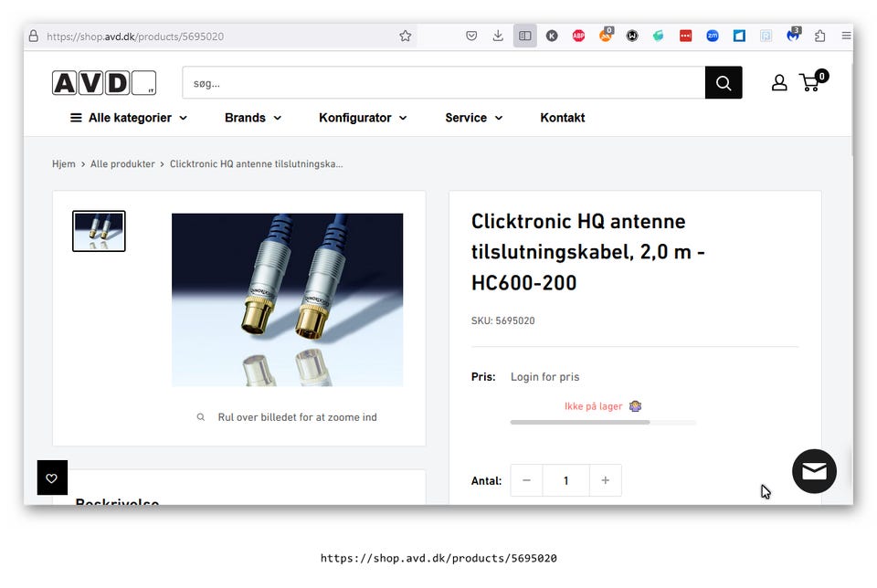Screen dimensions: 877x588
Task: Click the Alle produkter breadcrumb
Action: [x=122, y=164]
